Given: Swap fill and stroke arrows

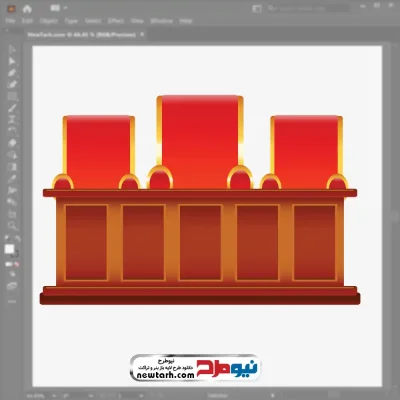Looking at the screenshot, I should 17,239.
